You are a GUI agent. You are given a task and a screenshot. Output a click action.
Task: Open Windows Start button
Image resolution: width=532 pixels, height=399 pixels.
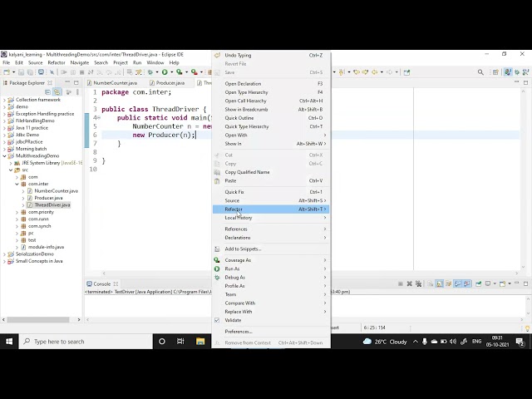pyautogui.click(x=9, y=342)
